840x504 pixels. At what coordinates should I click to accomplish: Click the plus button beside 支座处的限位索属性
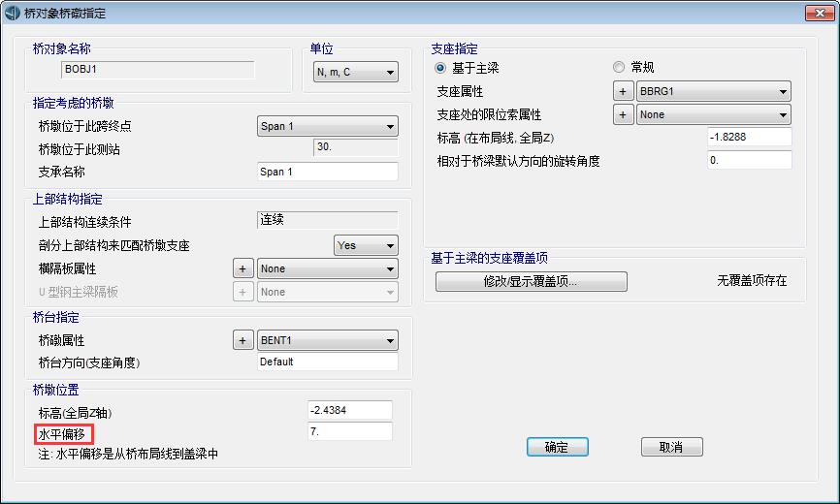(x=623, y=114)
